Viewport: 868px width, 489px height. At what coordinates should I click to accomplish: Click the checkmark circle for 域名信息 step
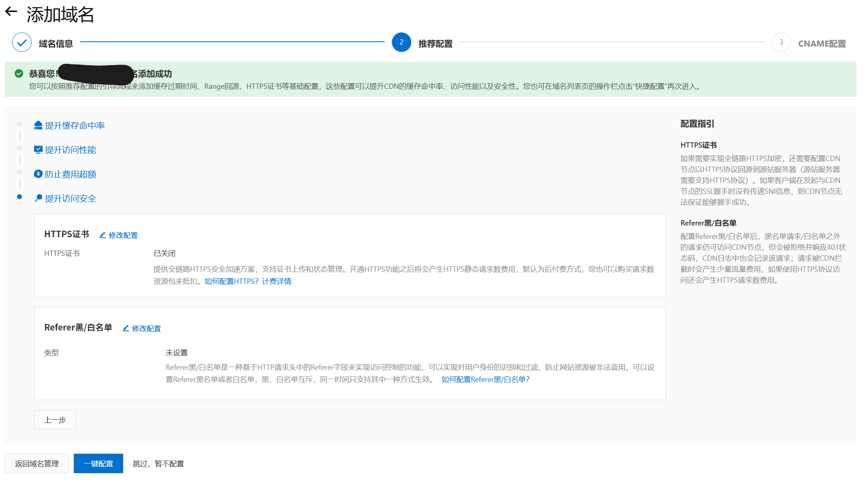tap(22, 42)
